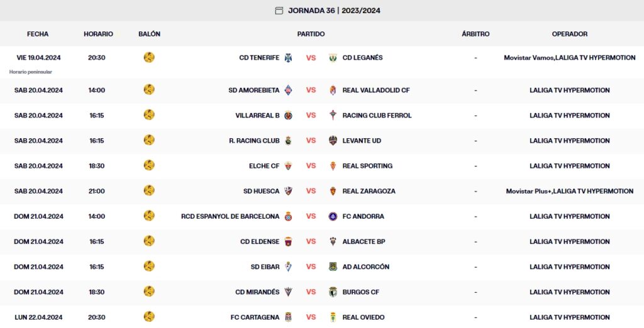This screenshot has height=328, width=644.
Task: Click the Real Oviedo club crest
Action: [333, 317]
